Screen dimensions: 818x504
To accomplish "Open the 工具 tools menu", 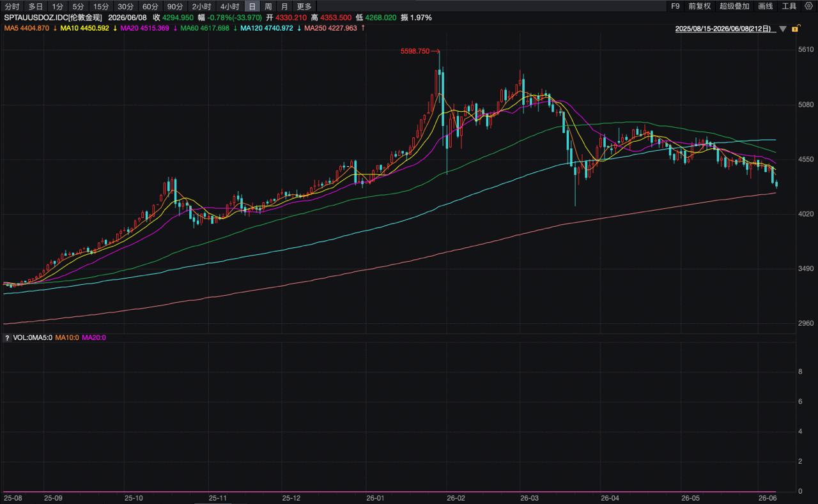I will click(789, 6).
